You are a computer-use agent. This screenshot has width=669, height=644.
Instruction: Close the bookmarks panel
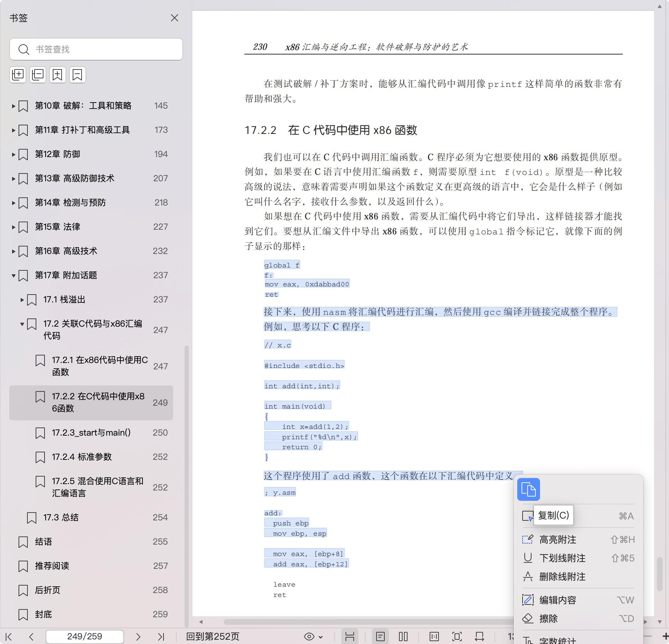pos(174,18)
